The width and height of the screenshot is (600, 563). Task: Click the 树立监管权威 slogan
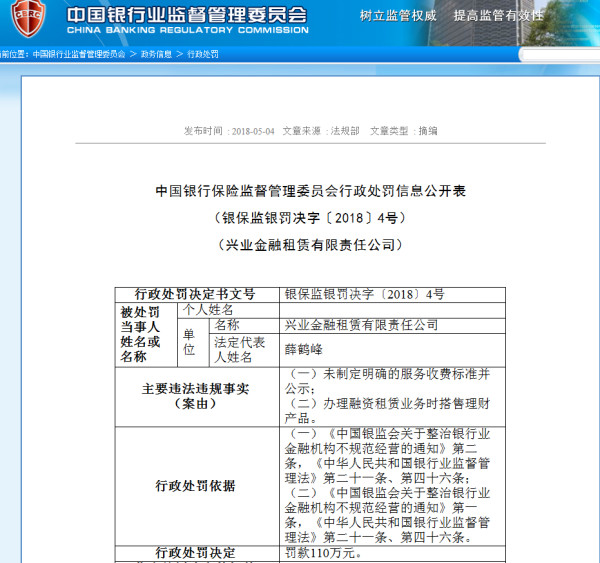(398, 16)
